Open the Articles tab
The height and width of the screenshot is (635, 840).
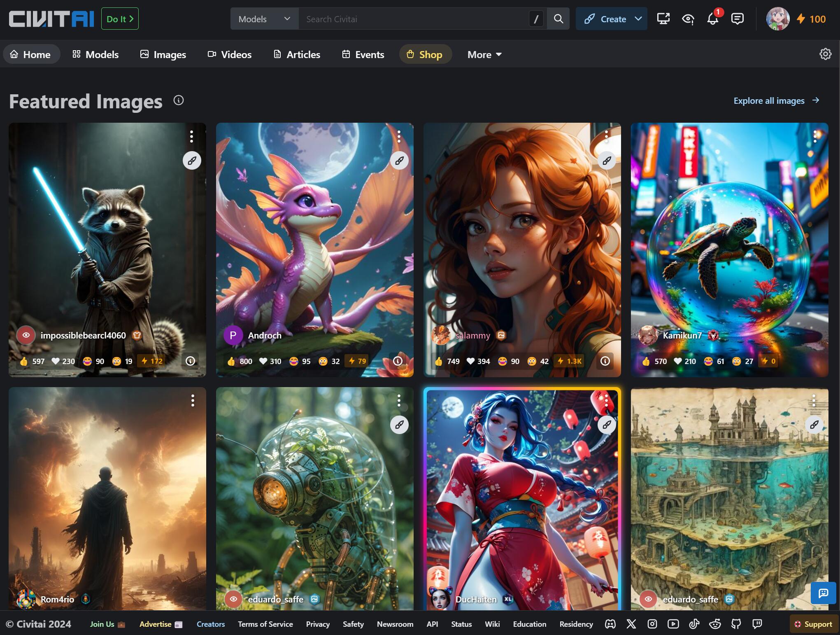coord(297,54)
